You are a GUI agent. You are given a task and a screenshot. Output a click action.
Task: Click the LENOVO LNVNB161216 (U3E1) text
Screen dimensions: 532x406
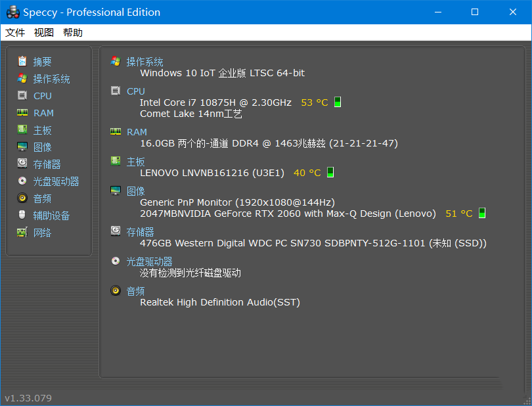tap(212, 173)
